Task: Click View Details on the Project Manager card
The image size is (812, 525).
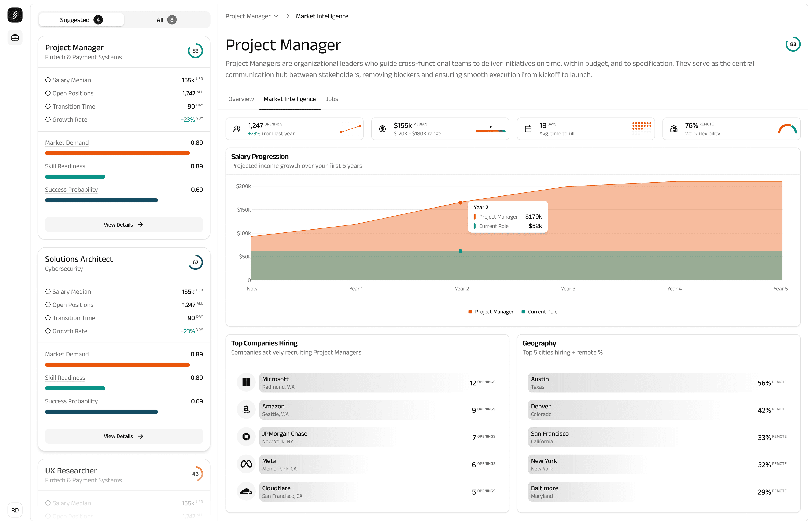Action: tap(124, 224)
